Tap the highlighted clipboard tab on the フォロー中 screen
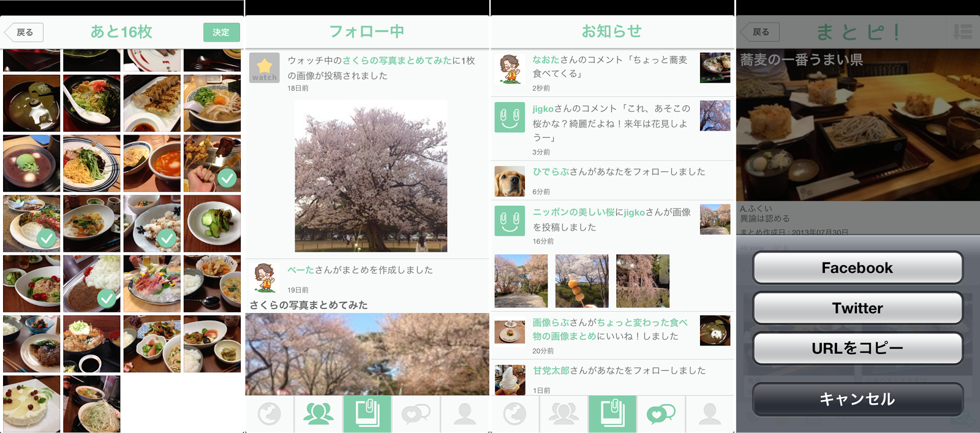The width and height of the screenshot is (980, 433). tap(367, 414)
